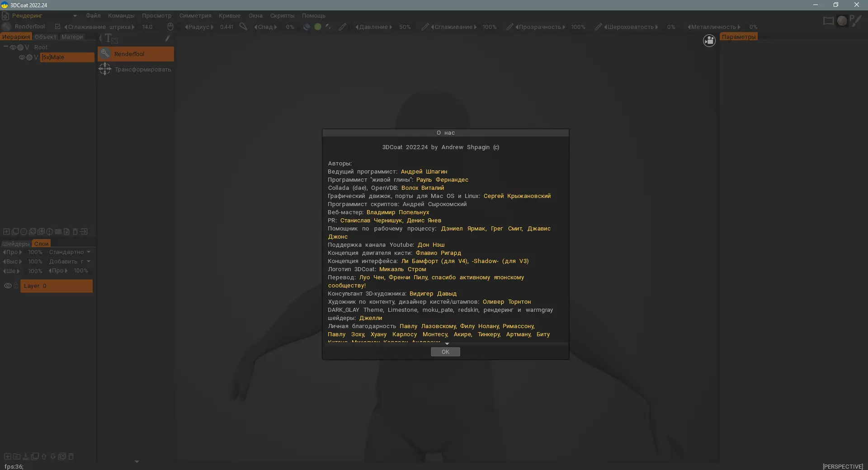Toggle visibility of Layer 0
Screen dimensions: 868x470
click(8, 286)
